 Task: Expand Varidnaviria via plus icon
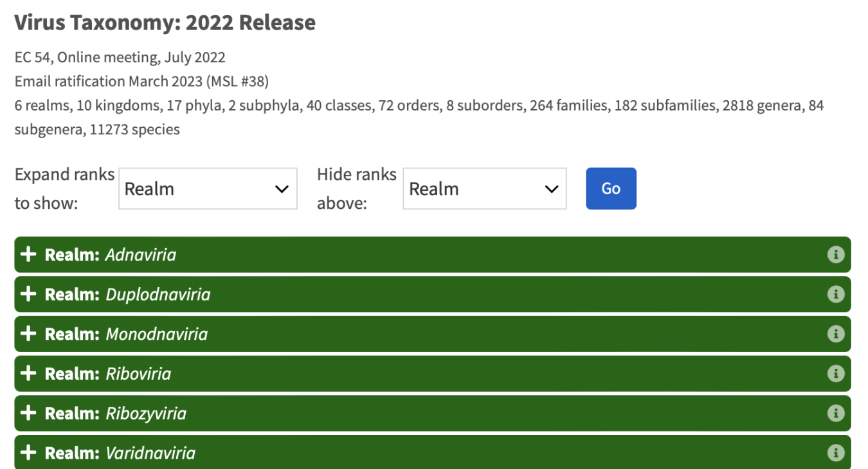pos(28,453)
